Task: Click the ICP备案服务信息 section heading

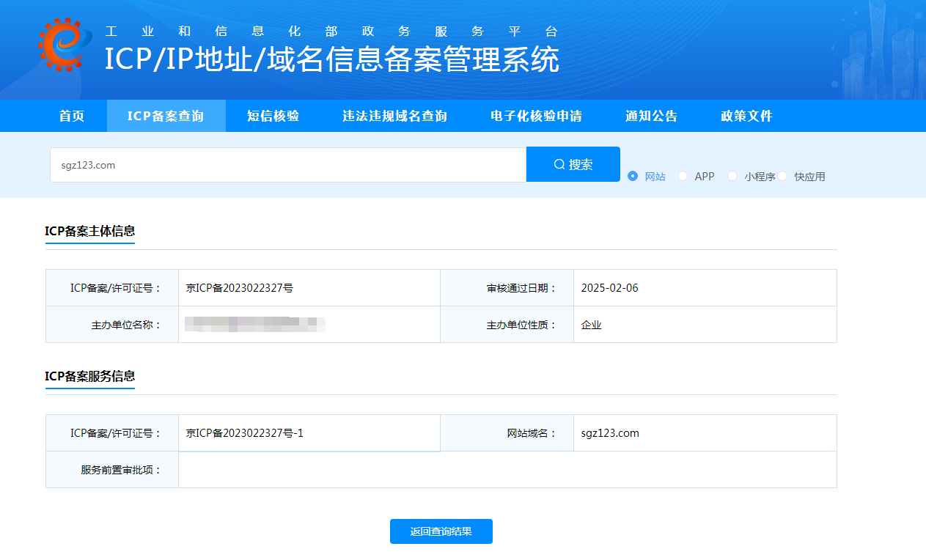Action: [90, 376]
